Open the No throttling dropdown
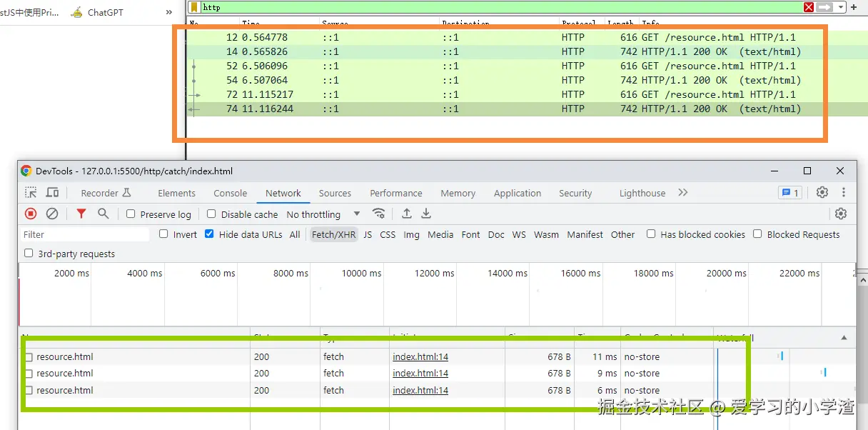 323,214
